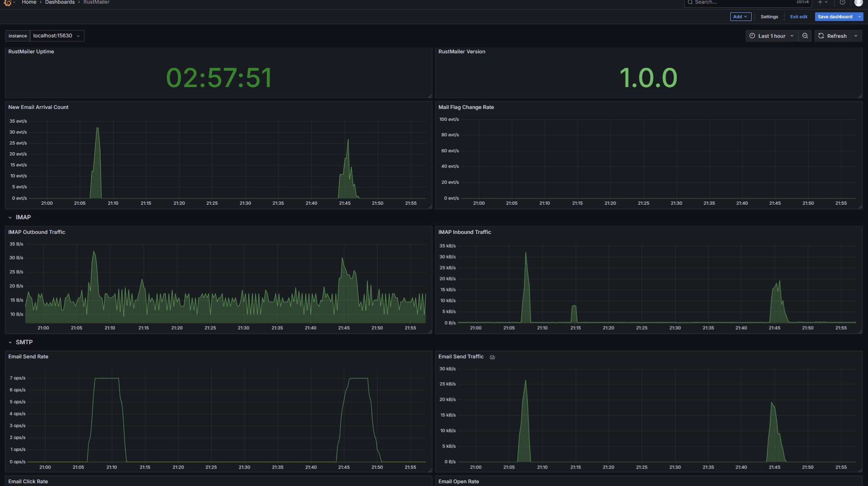Click Save dashboard button

(x=835, y=17)
